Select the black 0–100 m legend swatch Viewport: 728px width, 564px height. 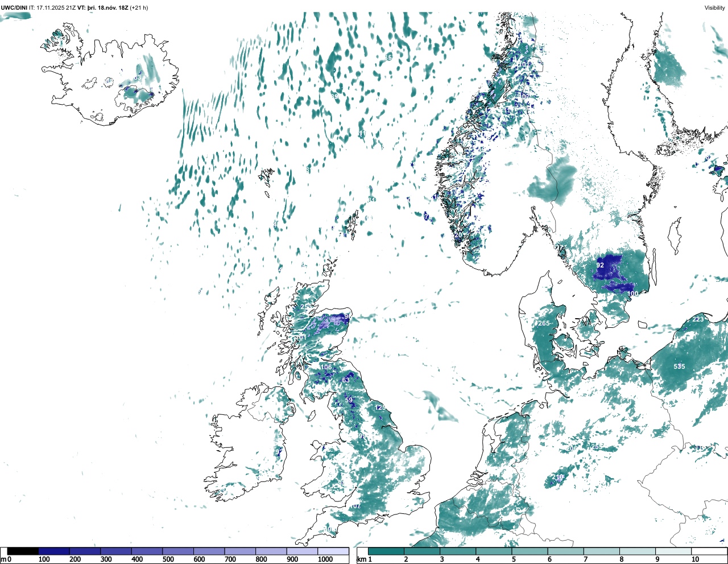click(23, 551)
